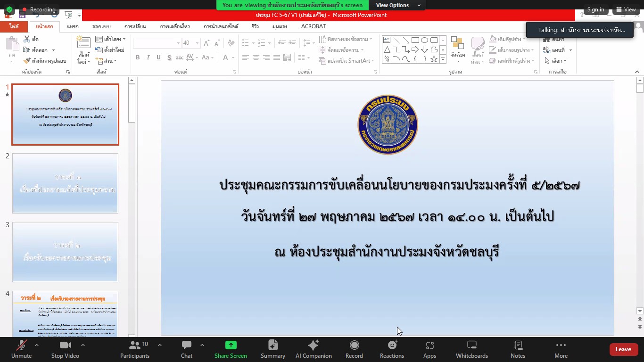Screen dimensions: 644x362
Task: Click the Decrease Font Size icon
Action: (x=217, y=43)
